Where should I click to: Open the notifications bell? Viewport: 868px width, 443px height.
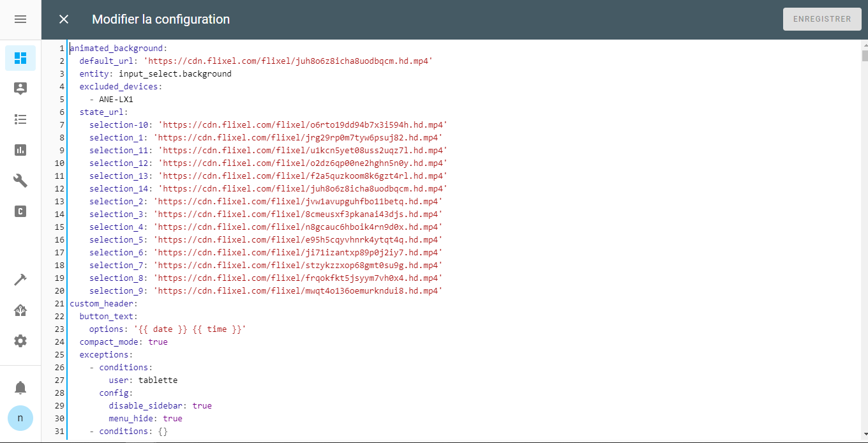(x=20, y=387)
